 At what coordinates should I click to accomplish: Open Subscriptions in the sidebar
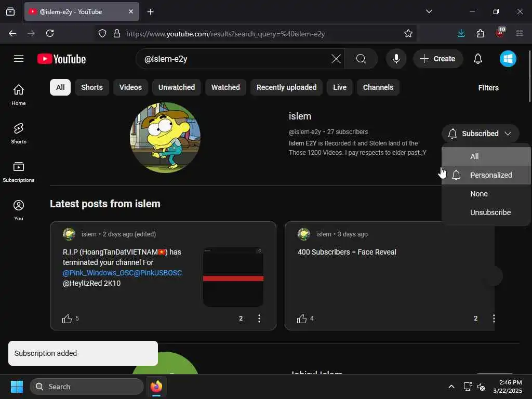coord(19,172)
